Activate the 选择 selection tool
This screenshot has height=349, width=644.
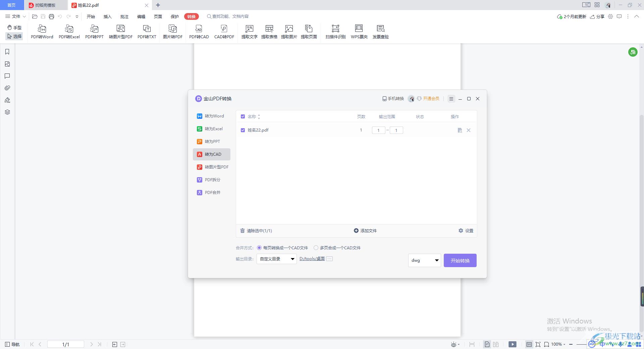tap(14, 36)
